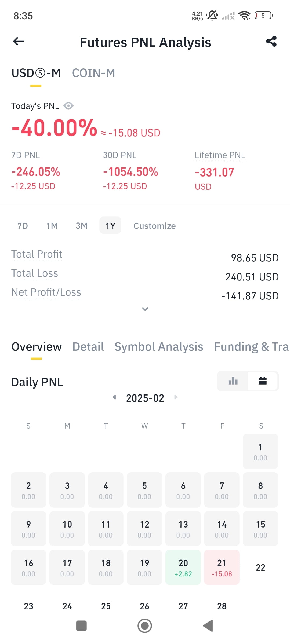Expand more profit/loss stats chevron
The height and width of the screenshot is (644, 290).
coord(145,309)
